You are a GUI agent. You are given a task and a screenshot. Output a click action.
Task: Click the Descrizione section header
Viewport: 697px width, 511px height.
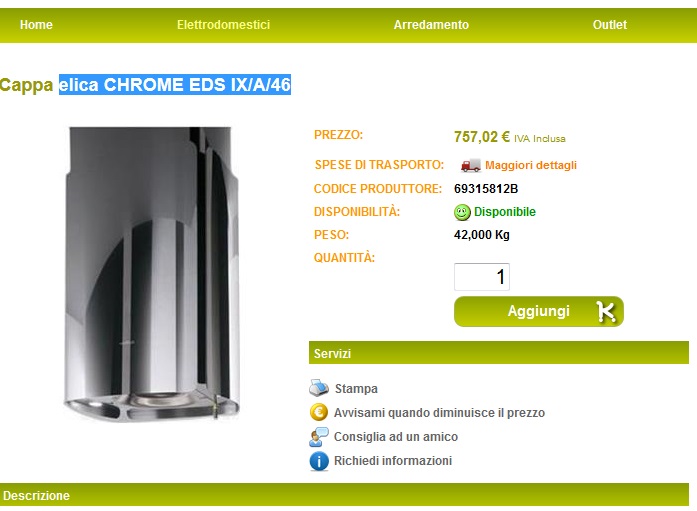(x=344, y=495)
